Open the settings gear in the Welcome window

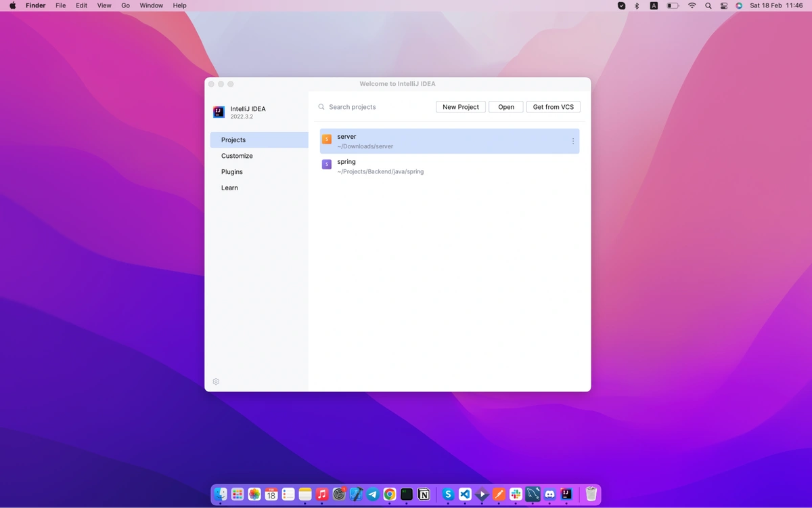point(216,381)
